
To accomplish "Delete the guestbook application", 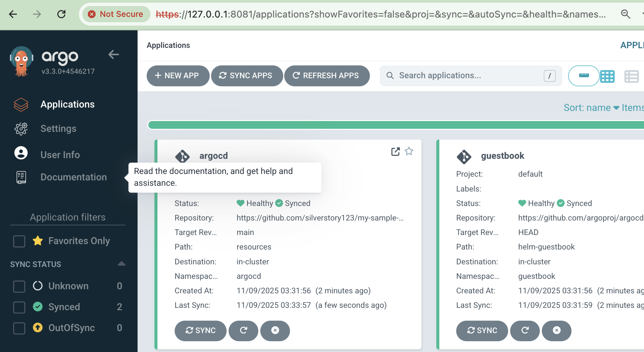I will click(557, 331).
